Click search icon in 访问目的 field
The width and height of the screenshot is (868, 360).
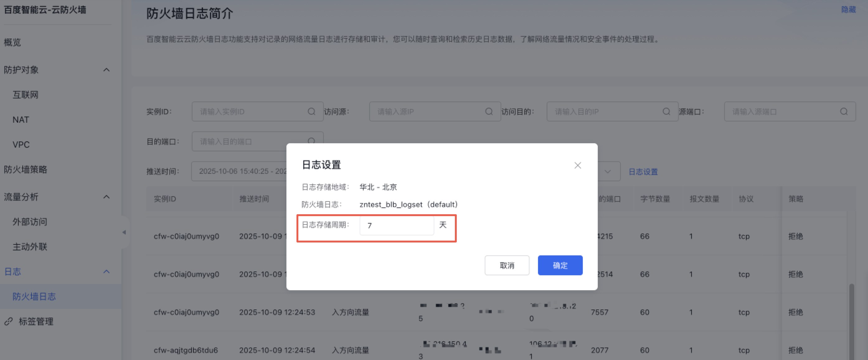click(x=666, y=111)
